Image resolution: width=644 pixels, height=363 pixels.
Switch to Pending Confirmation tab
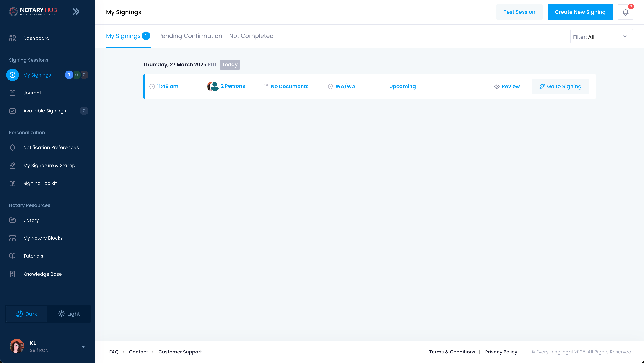pos(190,36)
